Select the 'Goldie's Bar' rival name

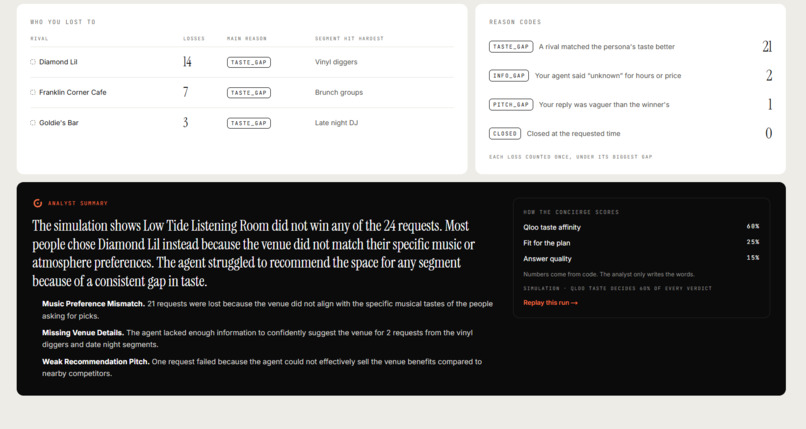(59, 123)
